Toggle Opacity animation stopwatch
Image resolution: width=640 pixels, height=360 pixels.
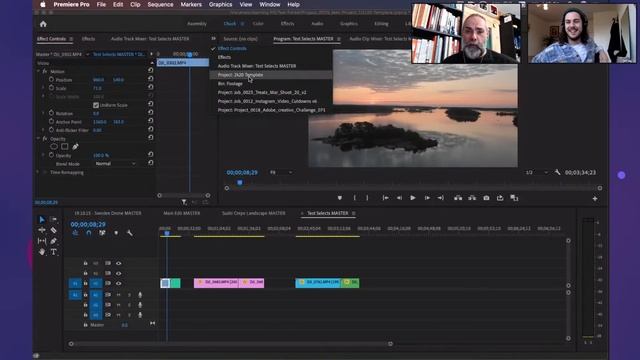click(51, 155)
